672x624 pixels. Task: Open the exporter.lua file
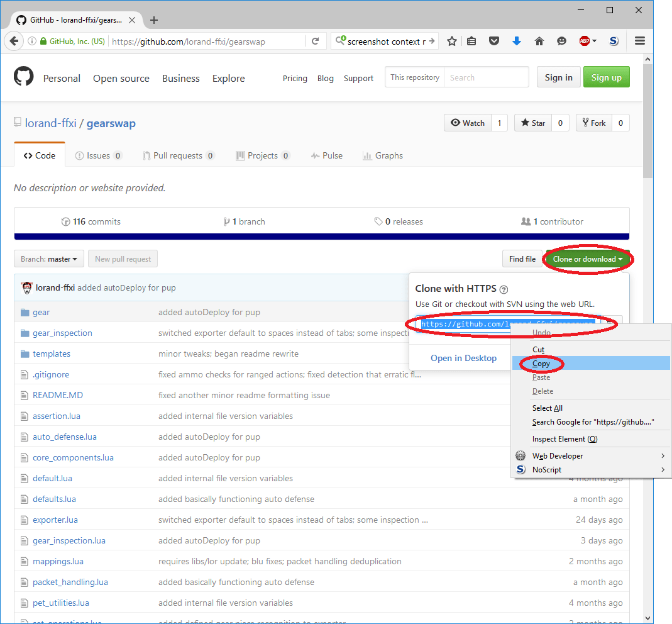click(x=55, y=520)
